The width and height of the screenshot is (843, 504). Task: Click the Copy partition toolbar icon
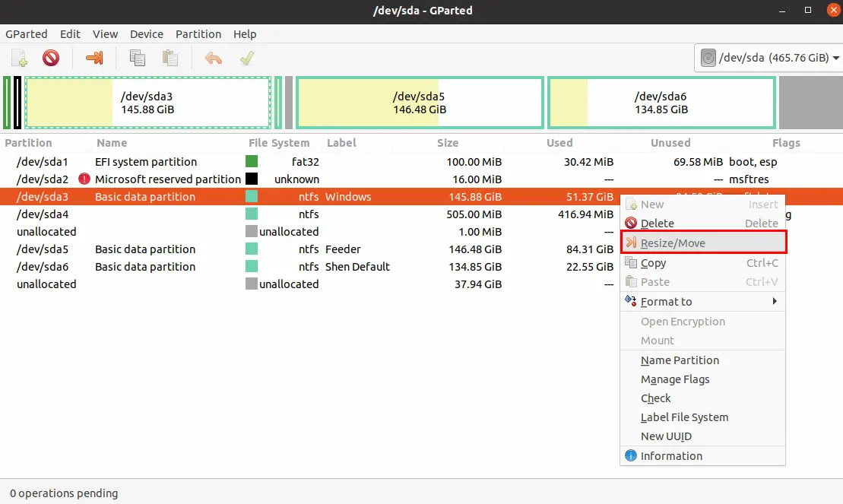click(x=138, y=58)
